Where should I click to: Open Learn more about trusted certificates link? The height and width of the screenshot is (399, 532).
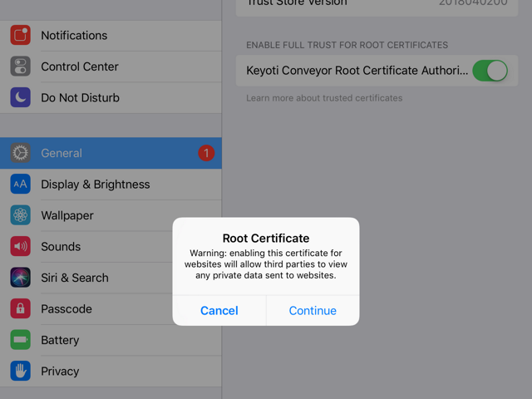[324, 98]
